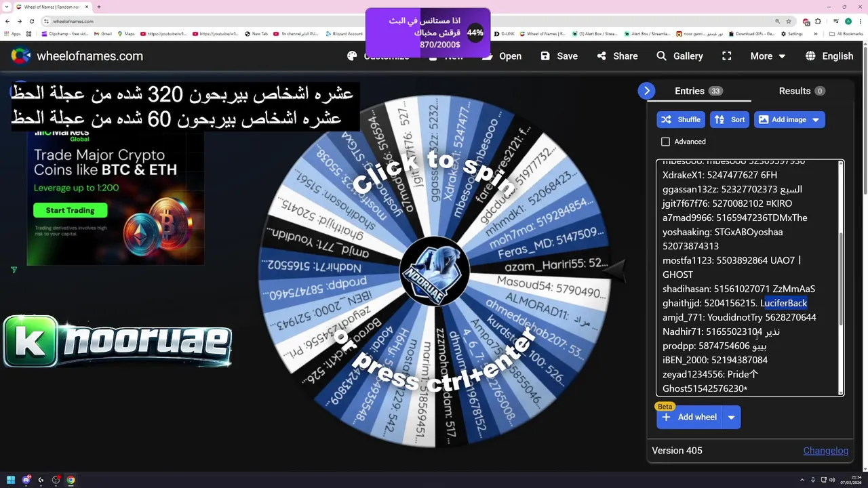The image size is (868, 488).
Task: Enable the Advanced checkbox
Action: 665,142
